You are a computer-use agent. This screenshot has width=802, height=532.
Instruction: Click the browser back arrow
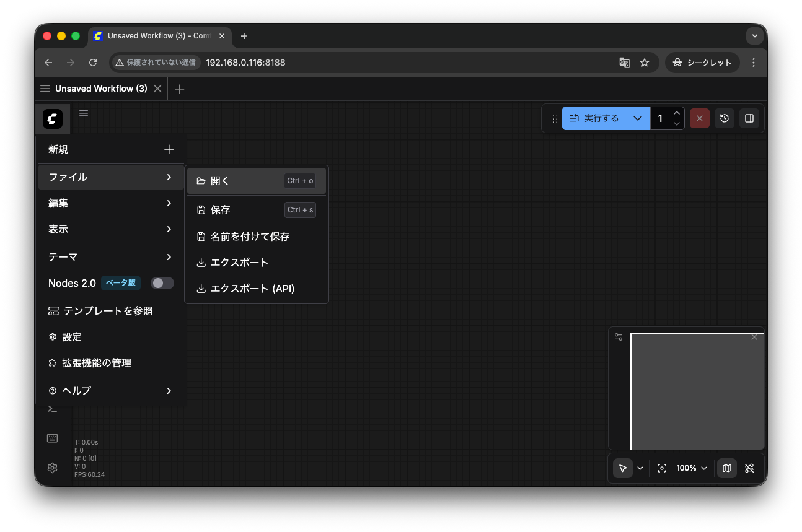[x=48, y=63]
